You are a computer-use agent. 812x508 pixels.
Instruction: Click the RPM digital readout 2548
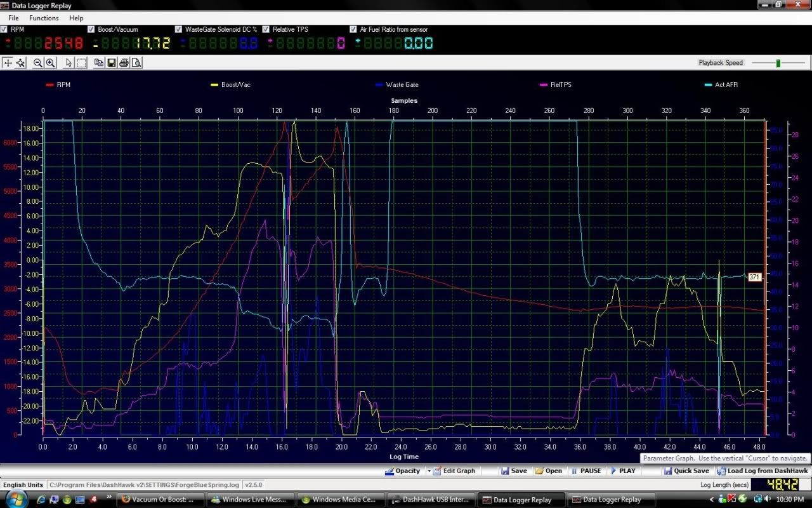[44, 43]
